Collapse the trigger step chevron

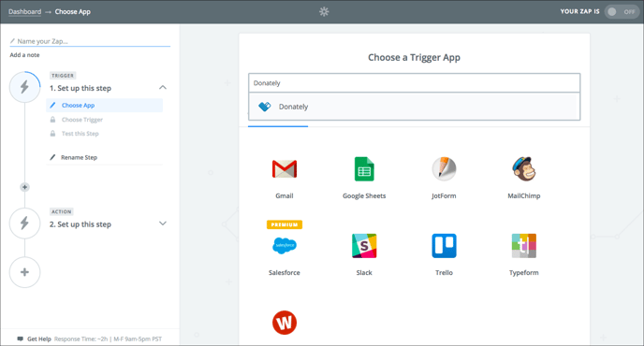163,87
